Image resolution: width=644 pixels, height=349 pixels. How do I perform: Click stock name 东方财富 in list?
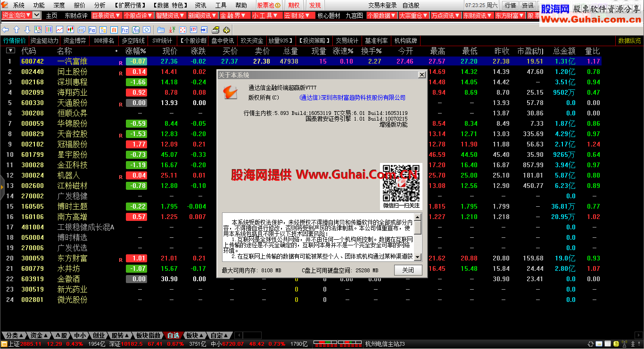coord(72,258)
